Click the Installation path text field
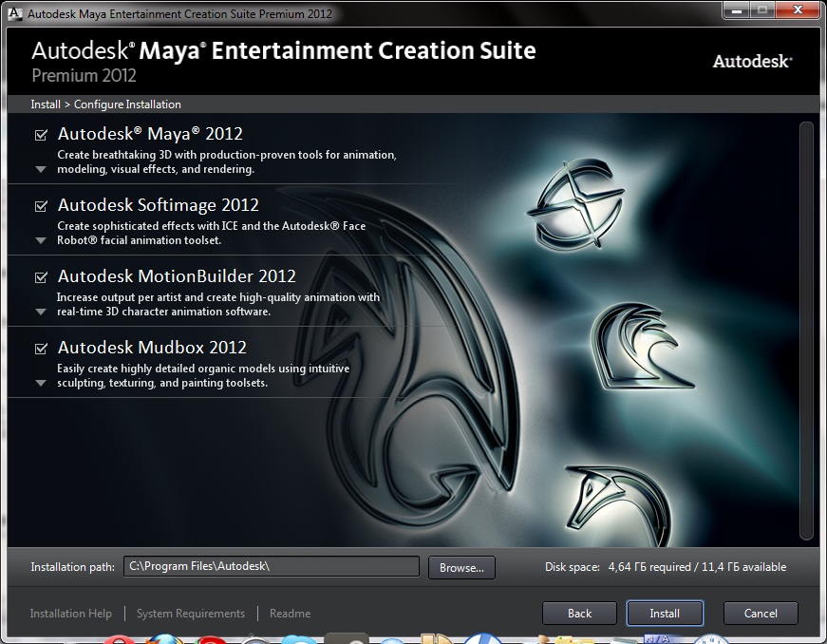The image size is (827, 644). point(272,567)
